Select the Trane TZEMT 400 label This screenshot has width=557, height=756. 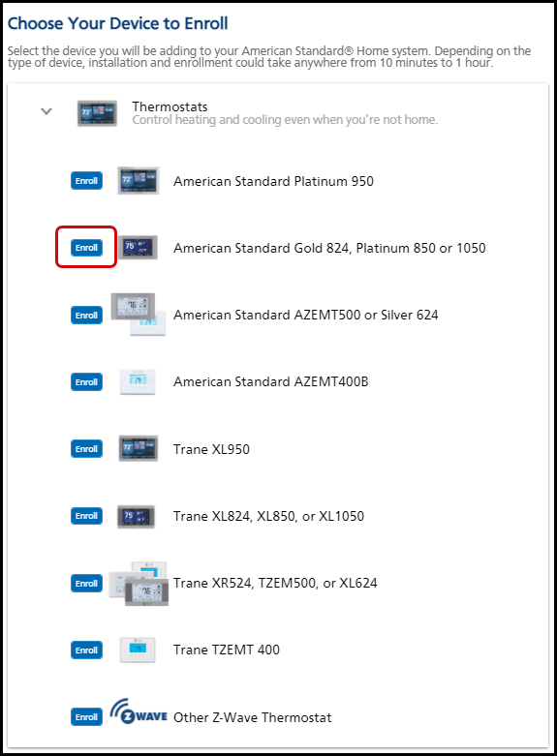point(227,650)
